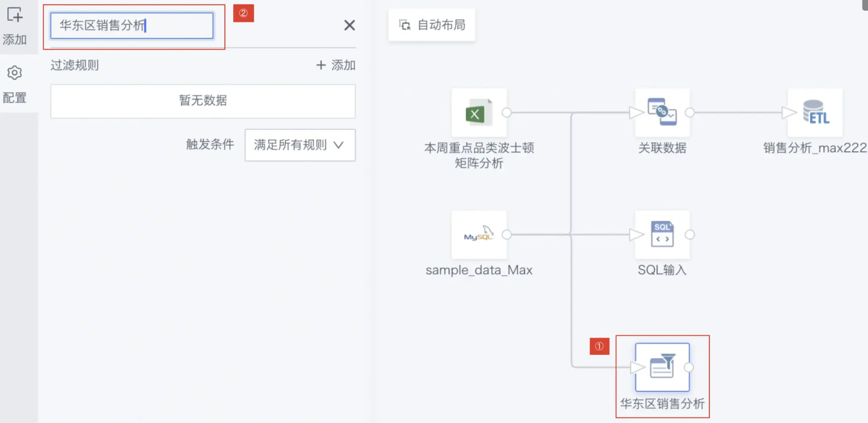Open the 添加 sidebar panel
The image size is (868, 423).
tap(15, 26)
